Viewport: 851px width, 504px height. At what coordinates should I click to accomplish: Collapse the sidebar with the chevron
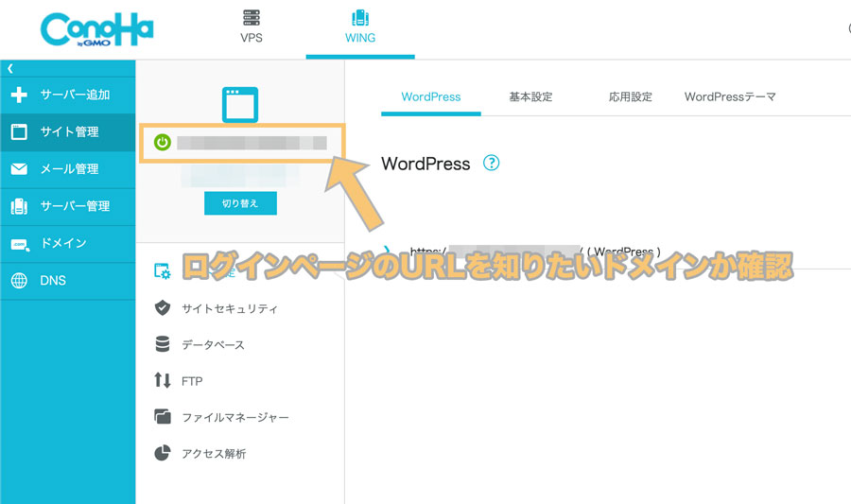10,68
